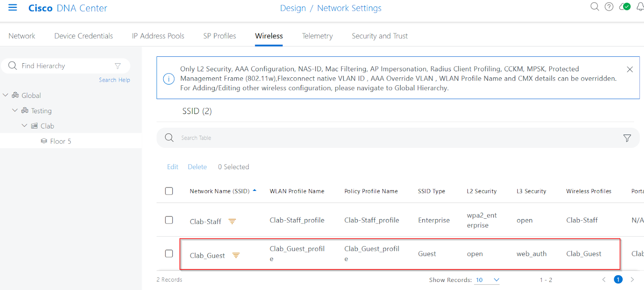Viewport: 644px width, 290px height.
Task: Collapse the Global hierarchy node
Action: [x=5, y=95]
